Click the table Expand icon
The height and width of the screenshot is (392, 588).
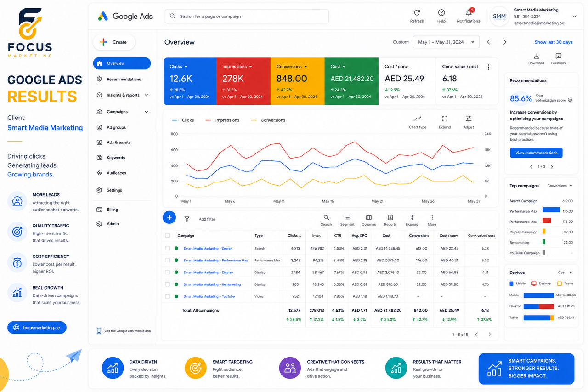[x=412, y=217]
